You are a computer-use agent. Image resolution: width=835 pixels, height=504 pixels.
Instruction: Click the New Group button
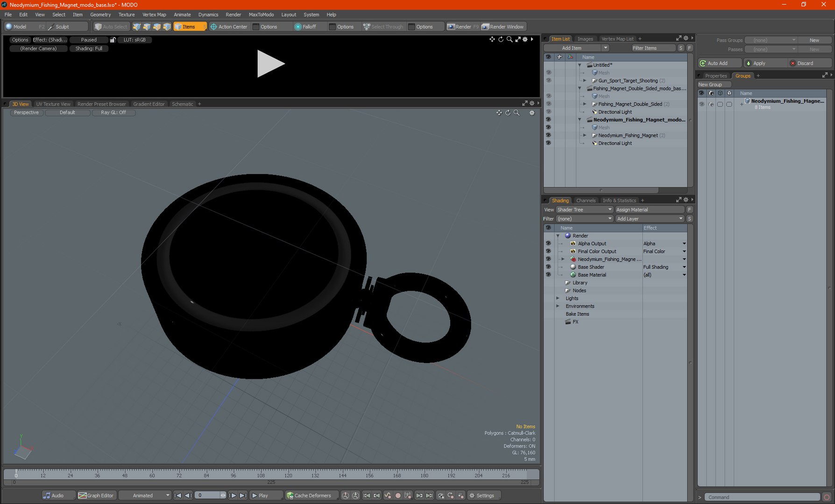click(714, 84)
